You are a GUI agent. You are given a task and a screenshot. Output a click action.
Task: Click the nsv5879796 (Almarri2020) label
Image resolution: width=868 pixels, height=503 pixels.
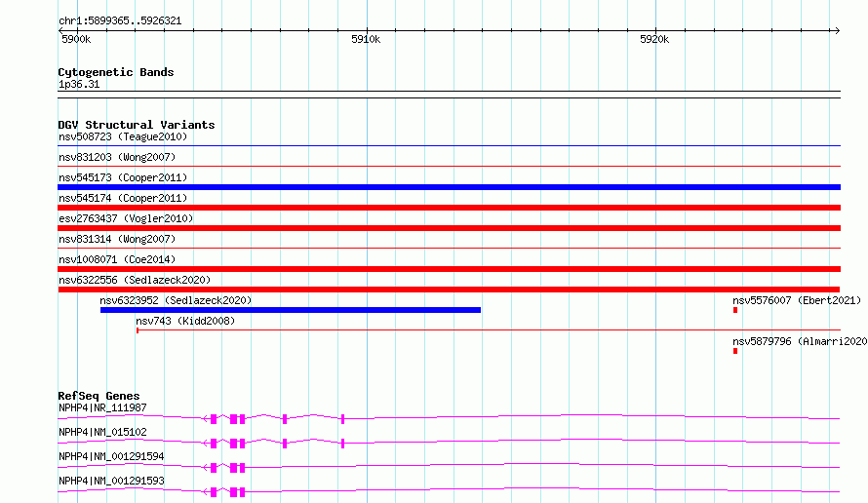(800, 341)
